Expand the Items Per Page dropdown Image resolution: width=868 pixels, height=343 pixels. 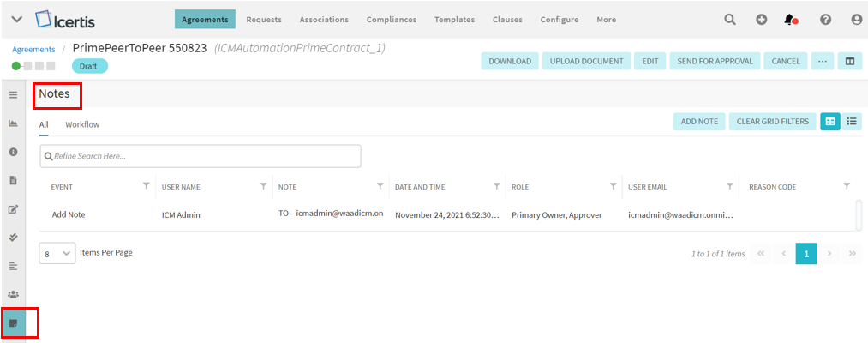coord(57,254)
